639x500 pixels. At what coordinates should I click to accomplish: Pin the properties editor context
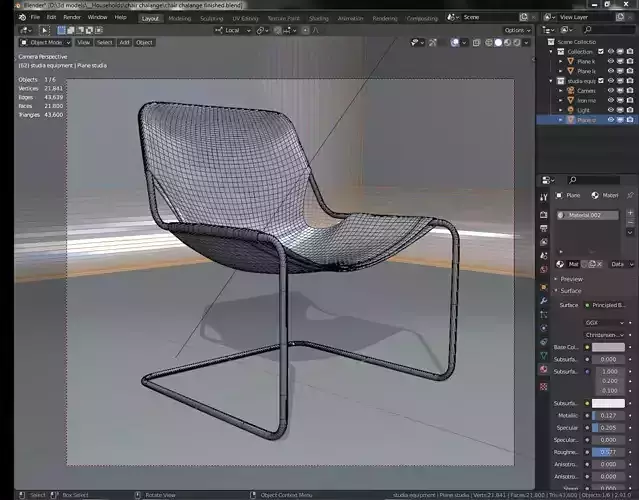click(630, 195)
